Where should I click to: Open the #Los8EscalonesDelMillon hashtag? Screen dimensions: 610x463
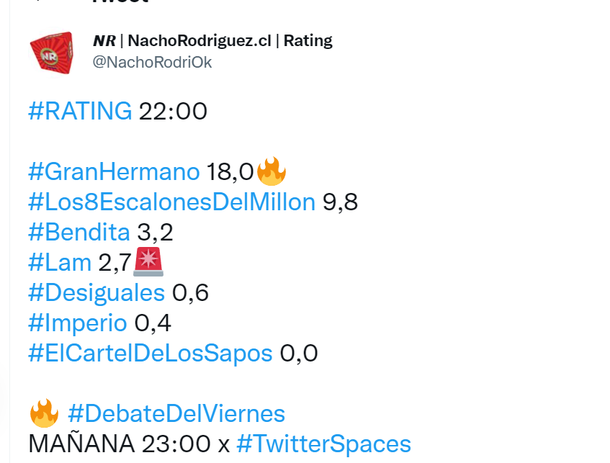coord(171,203)
